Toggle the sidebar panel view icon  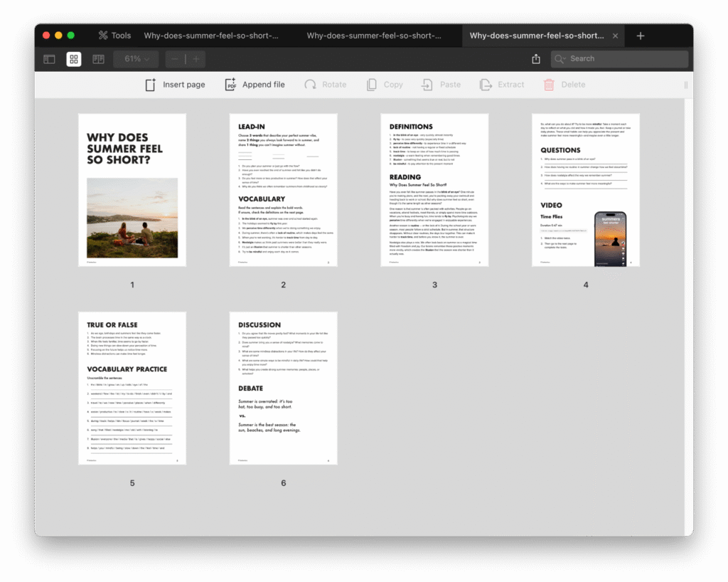(49, 59)
